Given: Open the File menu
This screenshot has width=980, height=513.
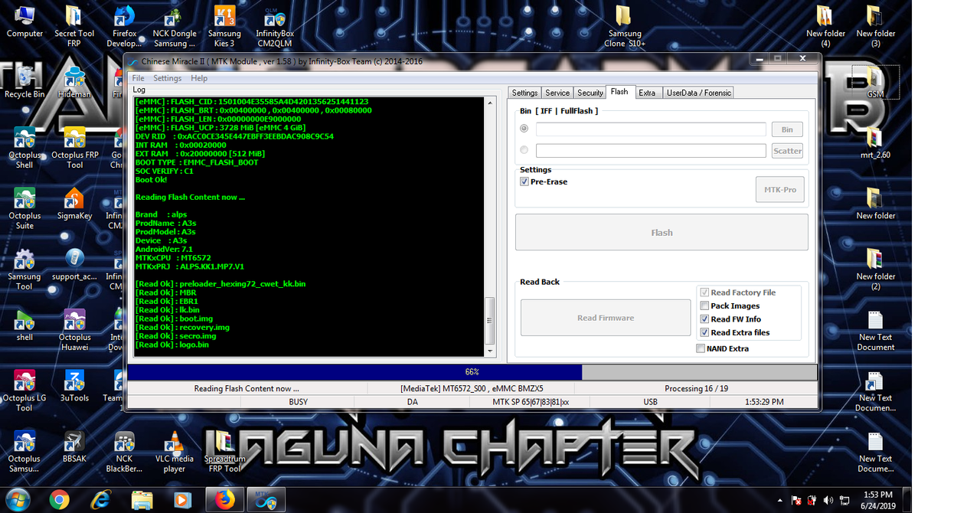Looking at the screenshot, I should tap(138, 78).
